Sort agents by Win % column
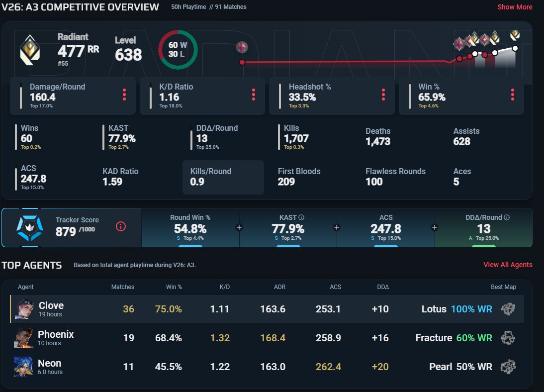 (174, 287)
